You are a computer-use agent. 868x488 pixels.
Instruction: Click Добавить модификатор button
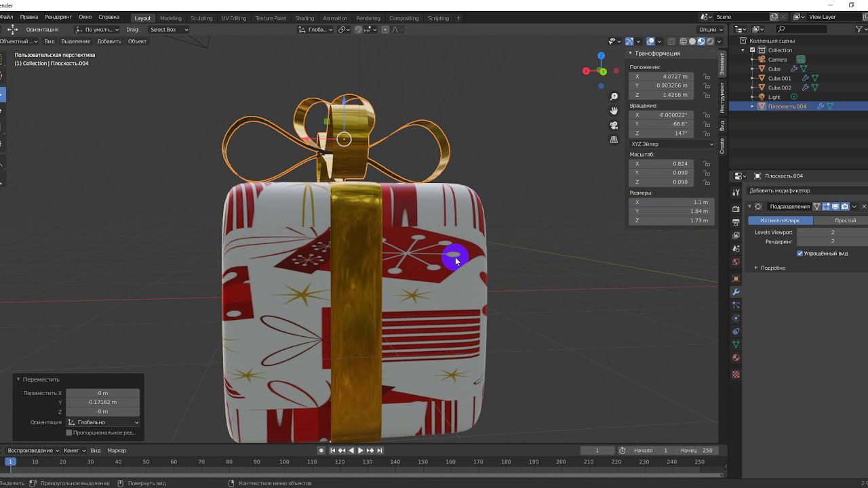point(780,190)
